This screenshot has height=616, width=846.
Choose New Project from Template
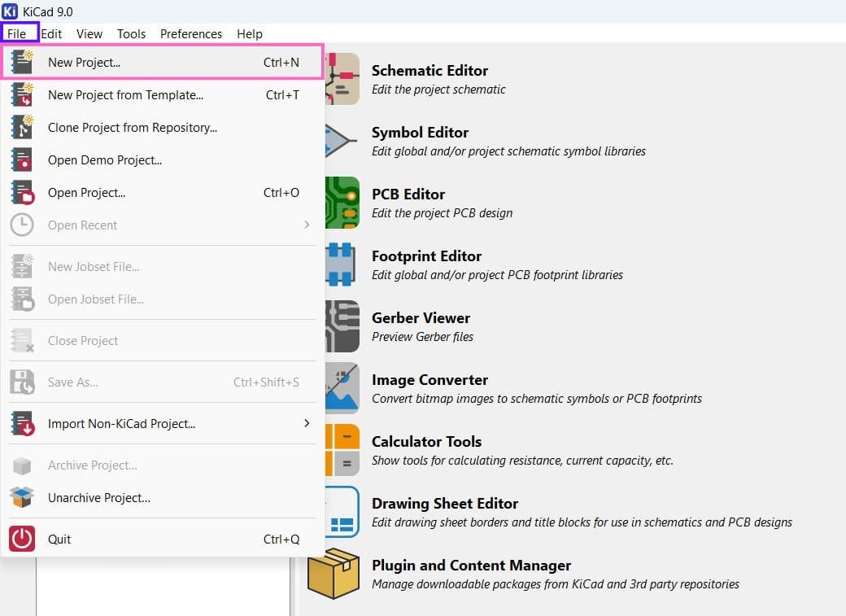[x=125, y=95]
